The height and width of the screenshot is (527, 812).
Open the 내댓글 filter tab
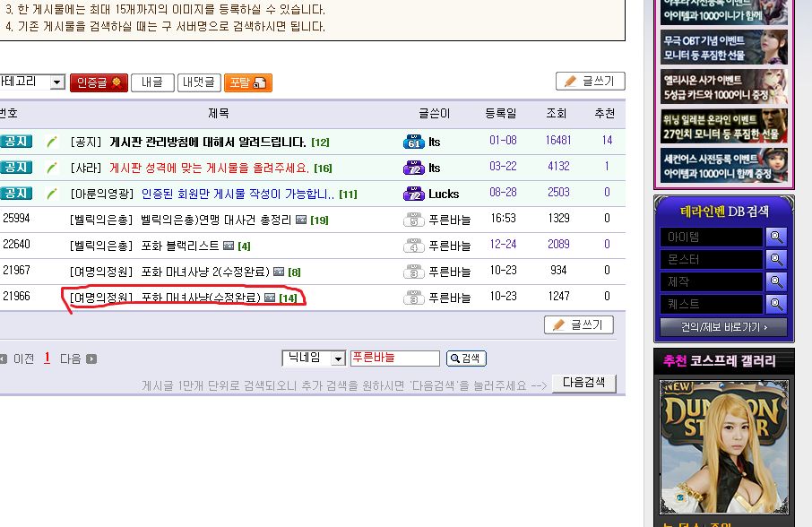click(199, 82)
